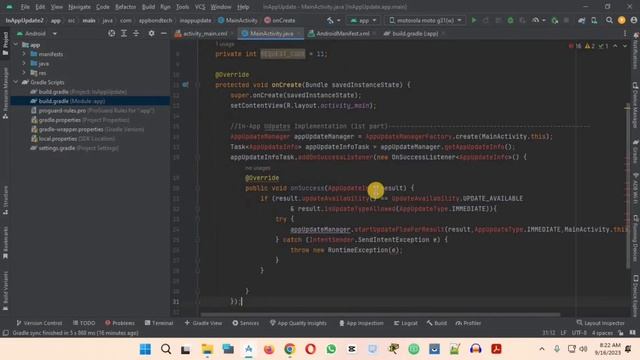
Task: Open the Logcat tool window
Action: (405, 323)
